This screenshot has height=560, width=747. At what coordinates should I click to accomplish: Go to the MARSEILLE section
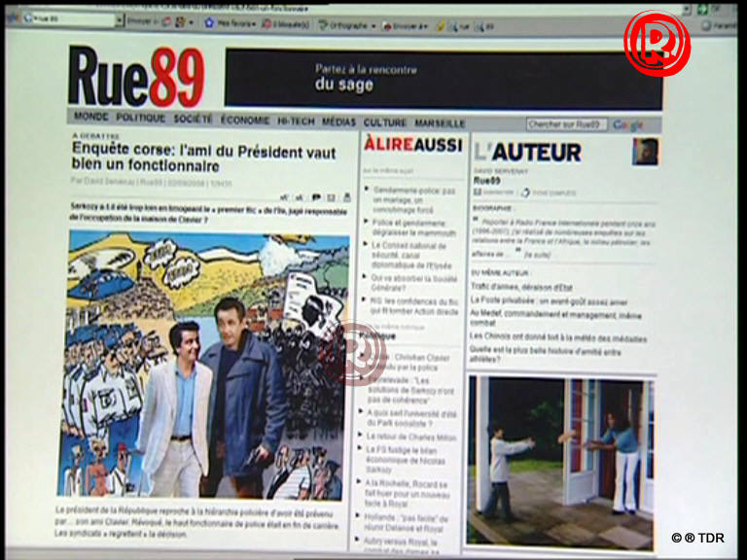point(440,123)
